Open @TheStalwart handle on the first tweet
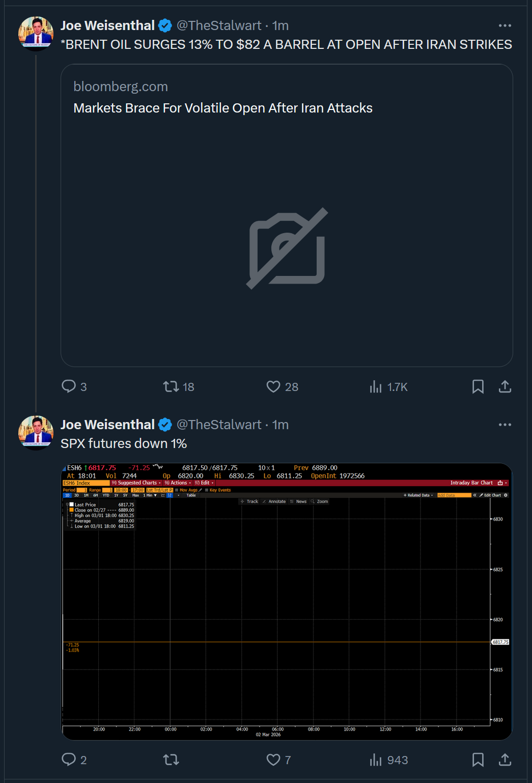This screenshot has width=532, height=783. point(219,25)
